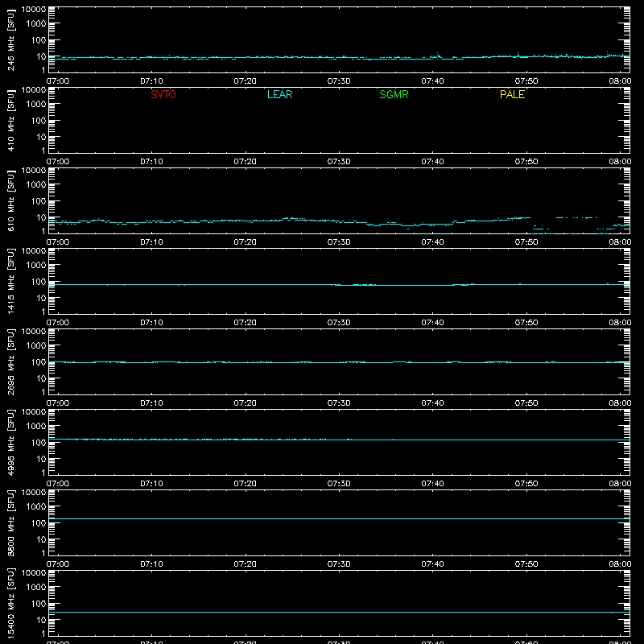Click the 07:30 time label under the 1415 MHz plot
Screen dimensions: 644x644
pos(339,323)
